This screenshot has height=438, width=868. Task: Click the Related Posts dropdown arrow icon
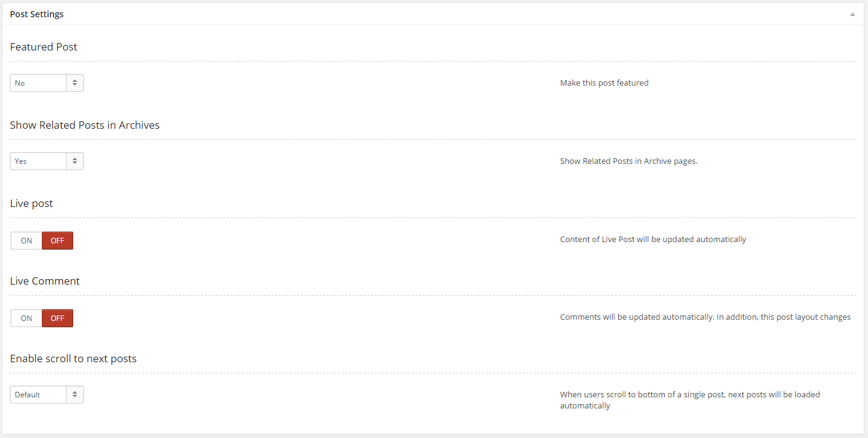[74, 161]
